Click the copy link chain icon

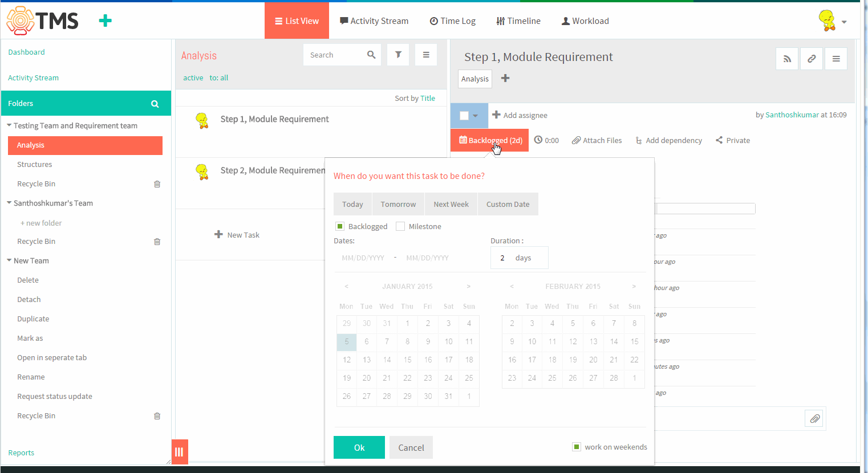[x=812, y=59]
